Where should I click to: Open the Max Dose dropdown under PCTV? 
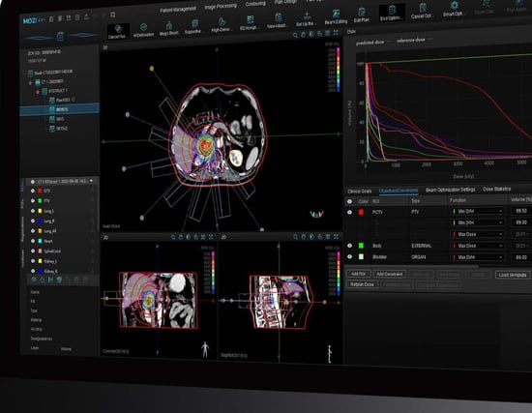point(478,234)
